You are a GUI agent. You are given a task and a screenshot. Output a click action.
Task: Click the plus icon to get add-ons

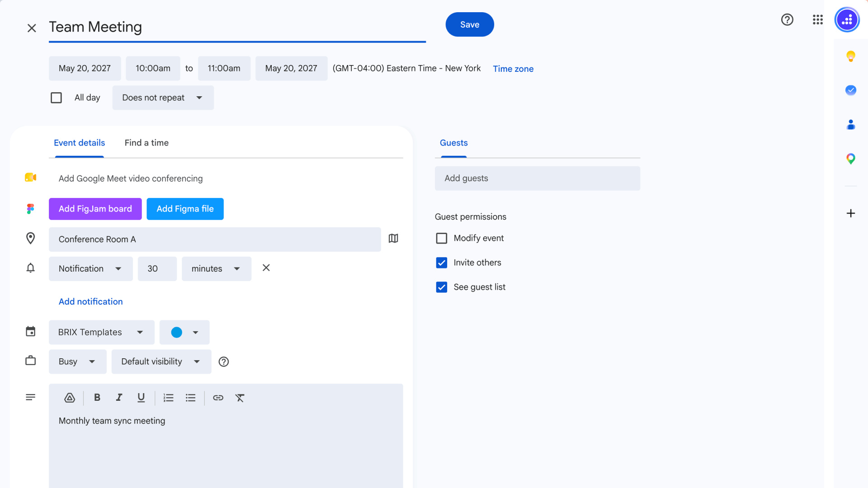point(850,213)
